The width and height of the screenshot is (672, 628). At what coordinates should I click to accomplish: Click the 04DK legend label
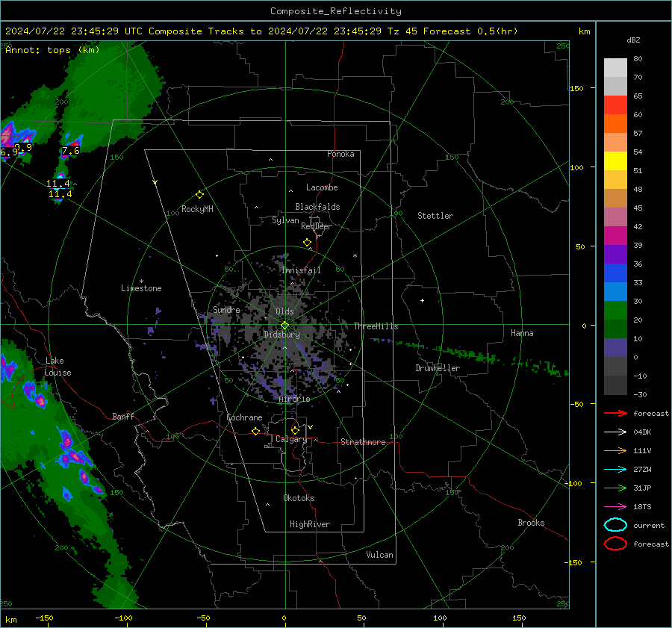click(x=642, y=432)
